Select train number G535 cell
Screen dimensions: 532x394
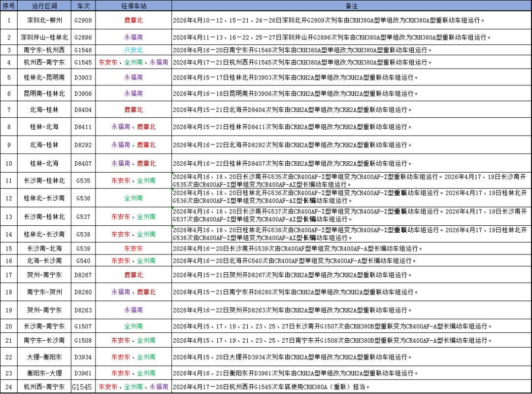coord(83,181)
